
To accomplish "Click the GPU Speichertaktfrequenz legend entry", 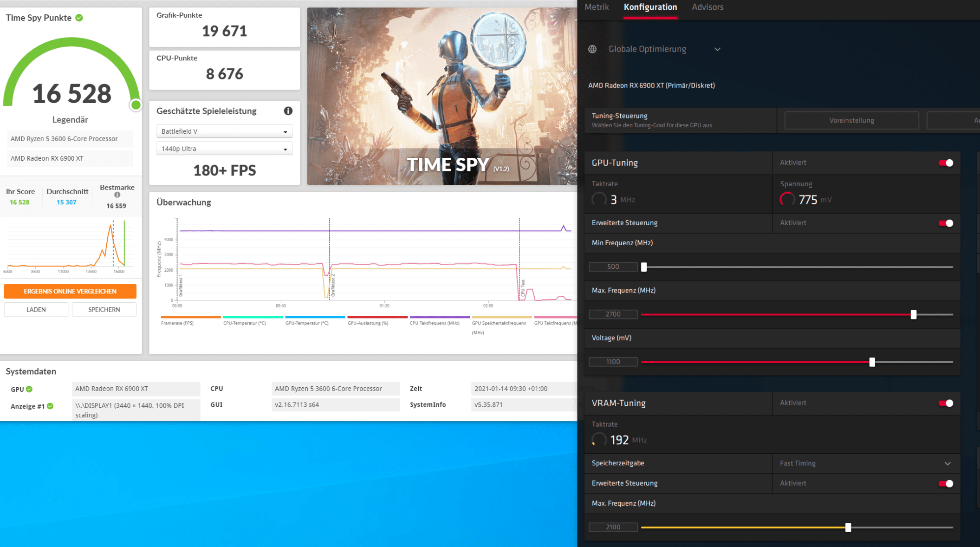I will click(501, 325).
